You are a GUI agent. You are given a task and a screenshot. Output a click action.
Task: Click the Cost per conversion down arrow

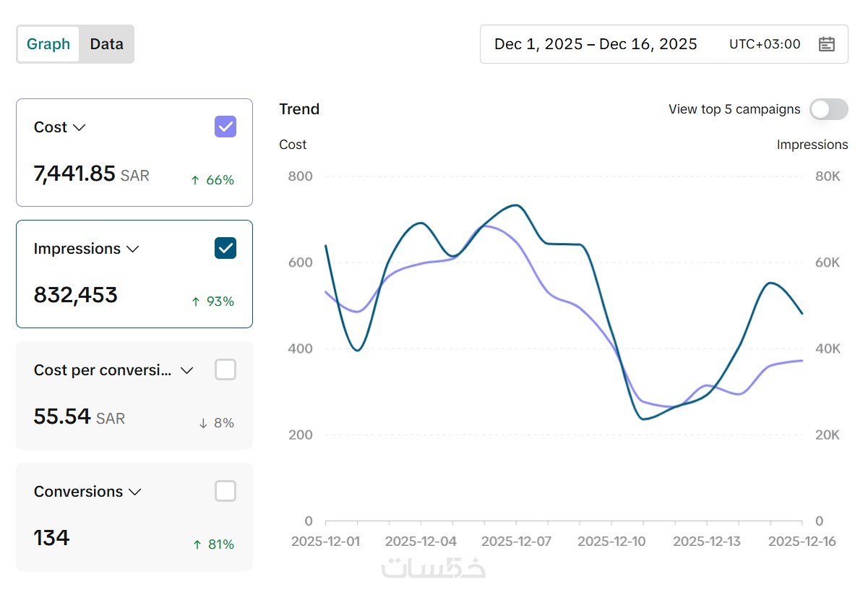(x=203, y=423)
